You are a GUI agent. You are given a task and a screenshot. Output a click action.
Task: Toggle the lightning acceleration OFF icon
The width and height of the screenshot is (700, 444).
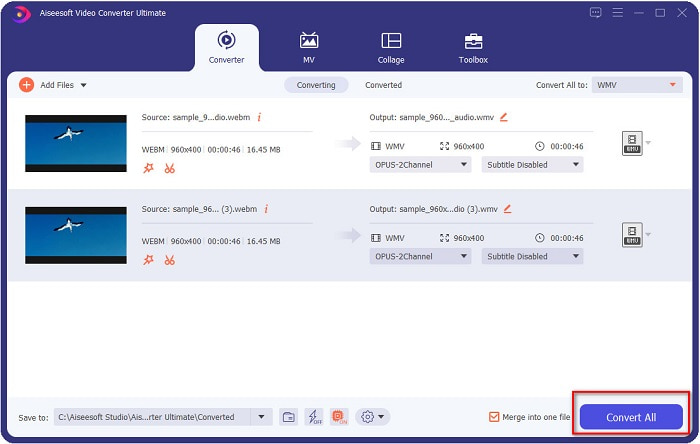[x=313, y=417]
